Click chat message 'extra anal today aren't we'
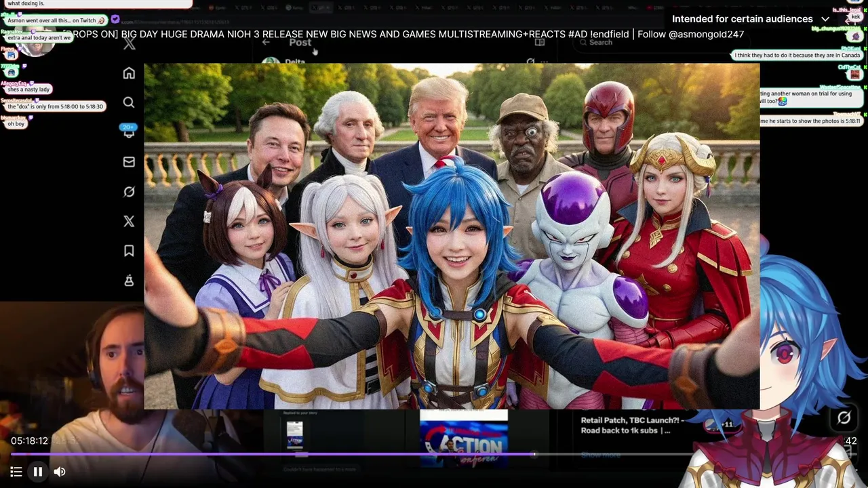Viewport: 868px width, 488px height. point(39,38)
